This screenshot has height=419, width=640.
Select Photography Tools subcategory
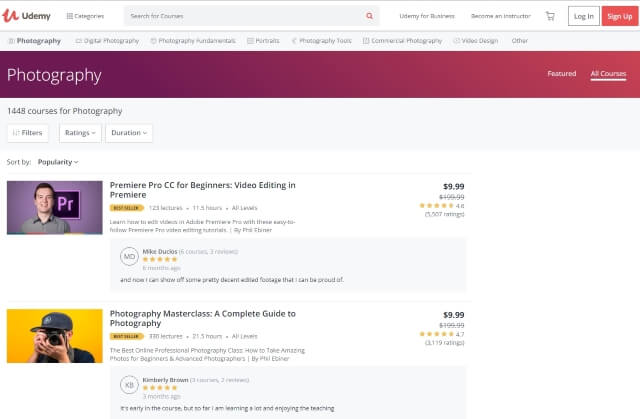click(321, 41)
